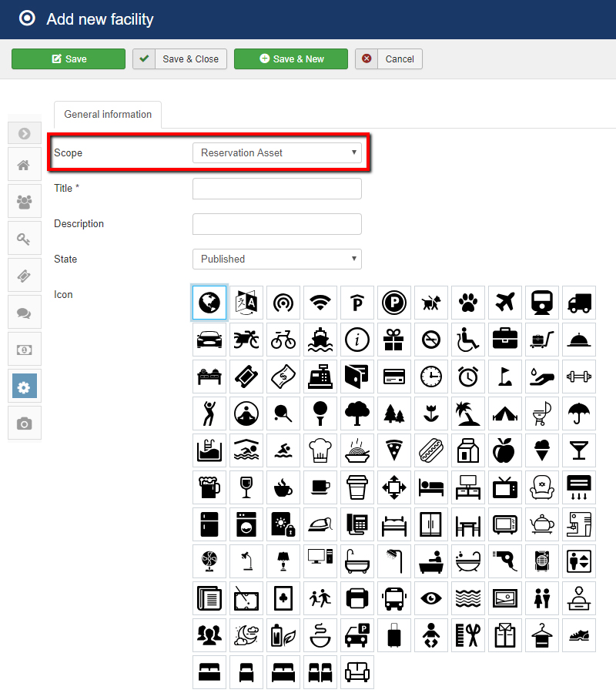Viewport: 616px width, 693px height.
Task: Pick the bicycle icon for the facility
Action: click(x=283, y=340)
